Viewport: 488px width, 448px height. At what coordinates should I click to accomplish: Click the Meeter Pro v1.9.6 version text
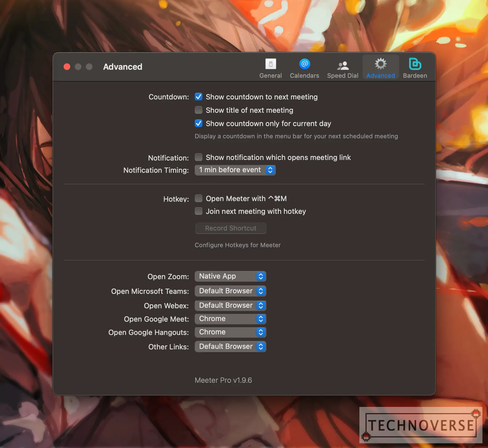[x=223, y=380]
